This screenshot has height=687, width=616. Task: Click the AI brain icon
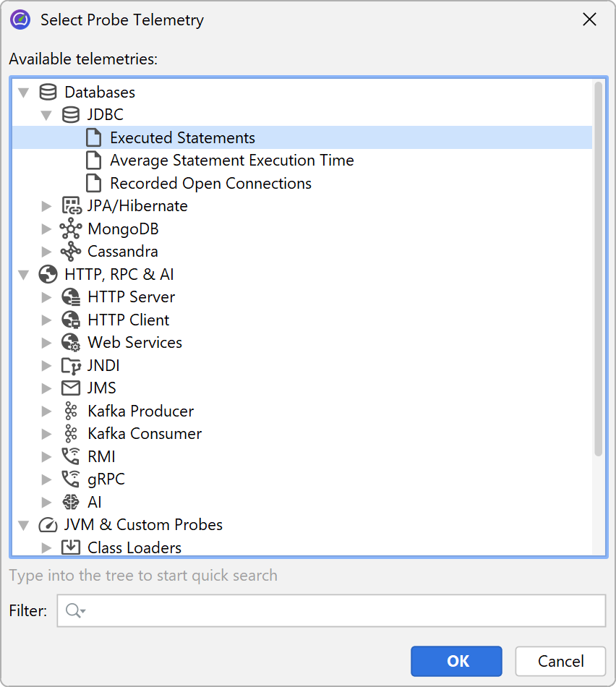(x=71, y=502)
